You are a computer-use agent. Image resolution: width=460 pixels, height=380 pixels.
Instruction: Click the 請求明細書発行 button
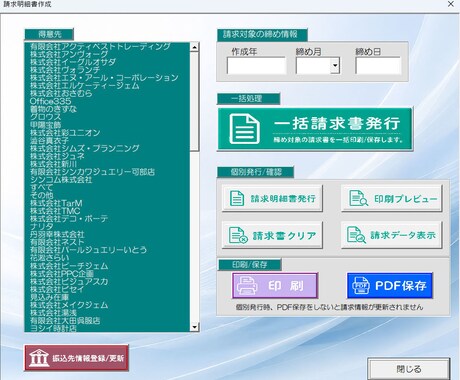(x=272, y=199)
